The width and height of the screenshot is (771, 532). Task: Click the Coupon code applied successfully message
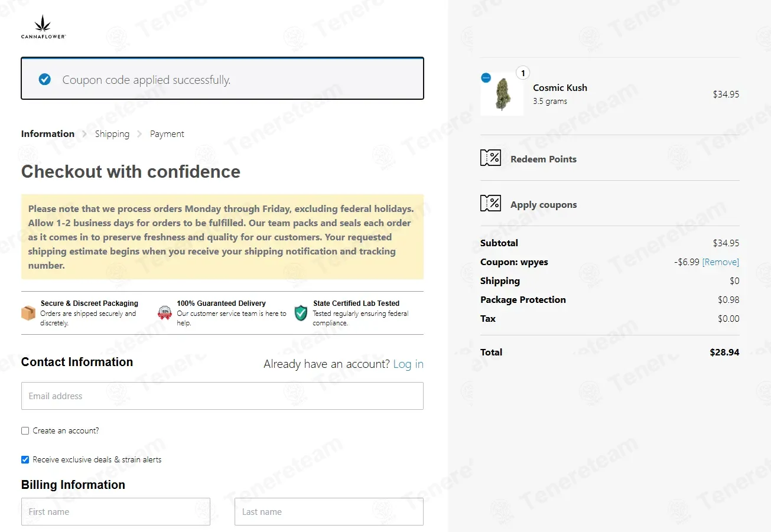coord(147,80)
